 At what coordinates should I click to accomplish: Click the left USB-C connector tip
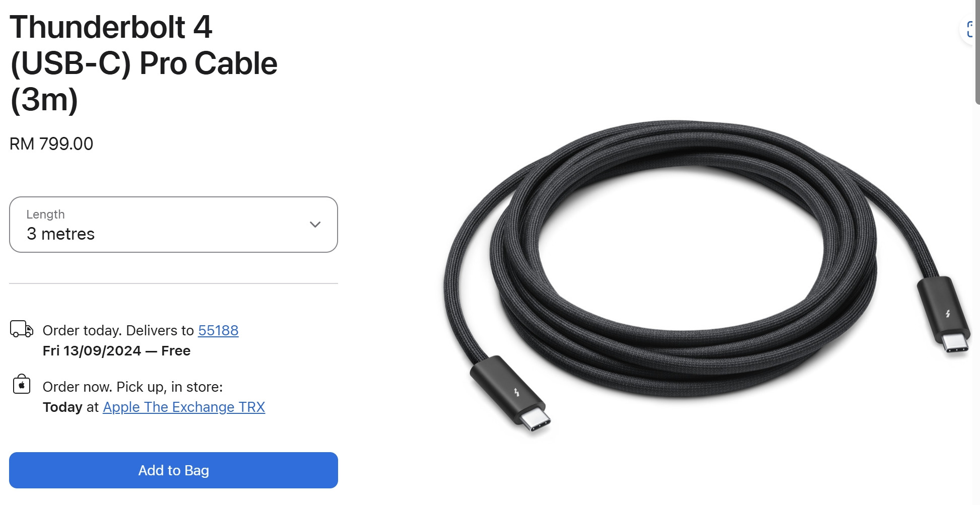(x=535, y=421)
